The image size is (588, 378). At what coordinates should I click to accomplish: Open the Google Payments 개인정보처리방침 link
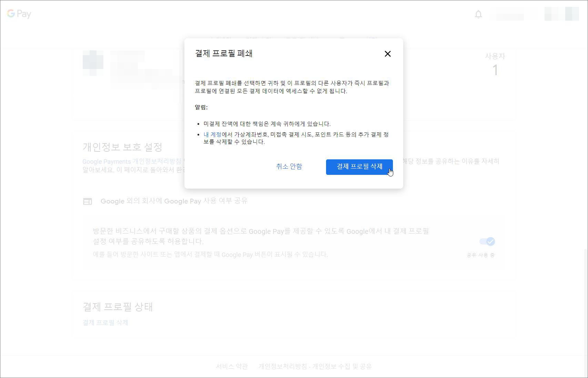point(132,161)
